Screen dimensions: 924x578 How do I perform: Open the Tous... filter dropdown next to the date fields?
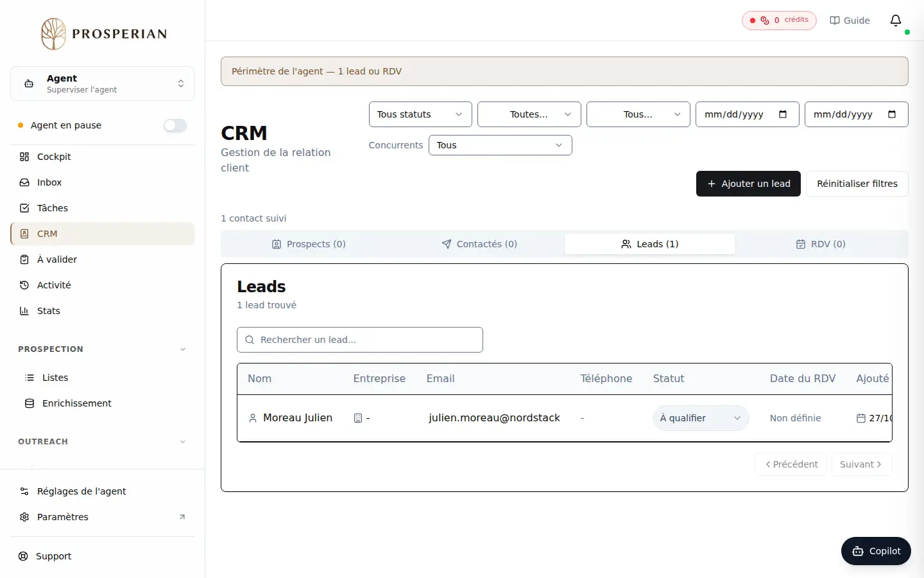638,114
